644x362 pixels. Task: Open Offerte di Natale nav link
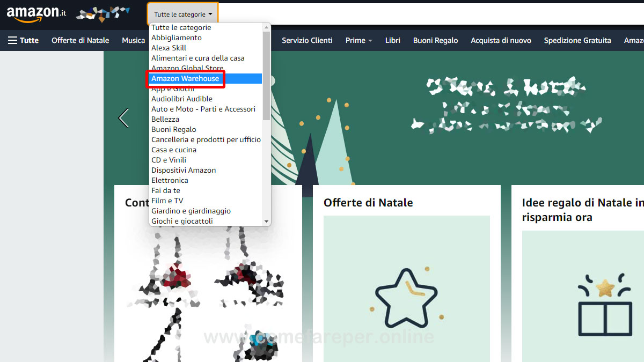[x=80, y=40]
